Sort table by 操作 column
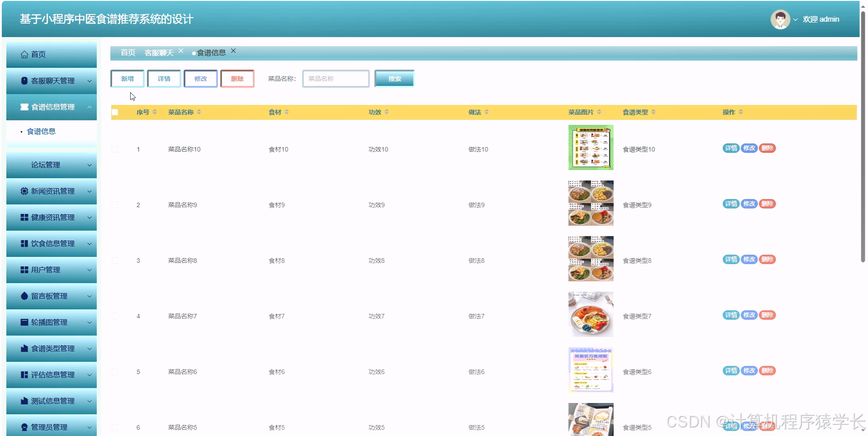Screen dimensions: 868x436 [741, 112]
